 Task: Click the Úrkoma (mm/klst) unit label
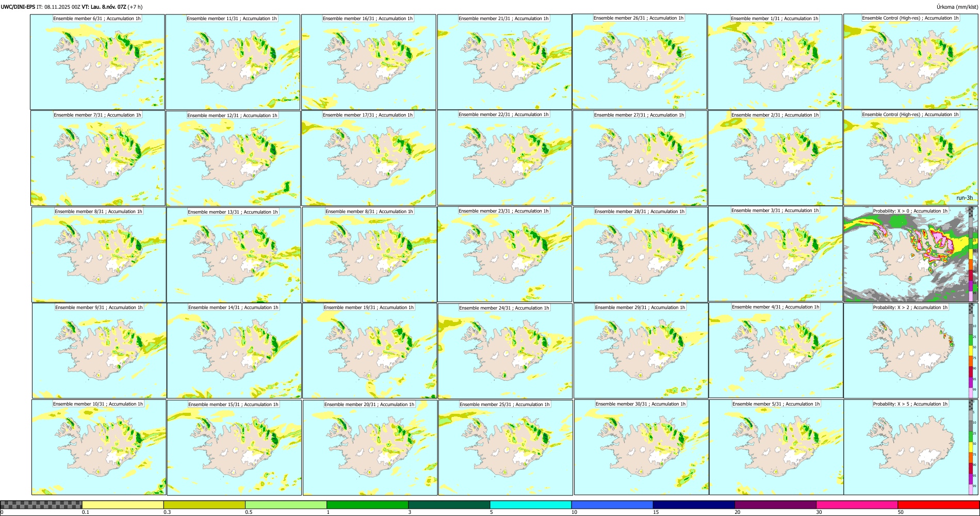957,7
